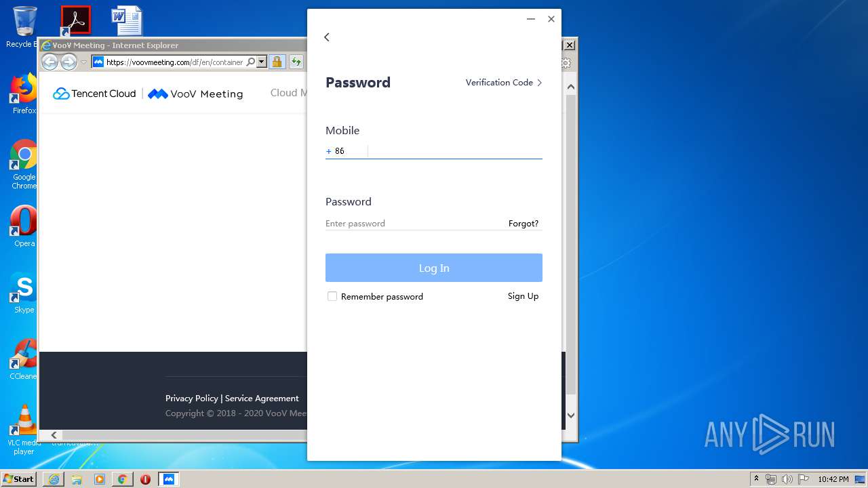Image resolution: width=868 pixels, height=488 pixels.
Task: Launch VLC media player from desktop
Action: (x=24, y=430)
